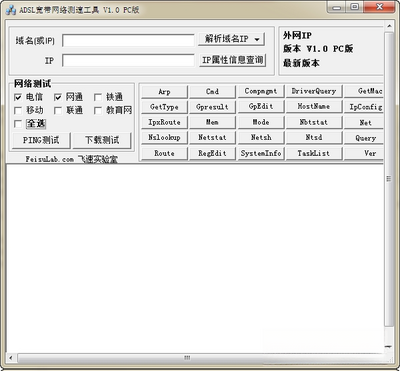Viewport: 400px width, 371px height.
Task: Run the Netstat button
Action: pos(212,138)
